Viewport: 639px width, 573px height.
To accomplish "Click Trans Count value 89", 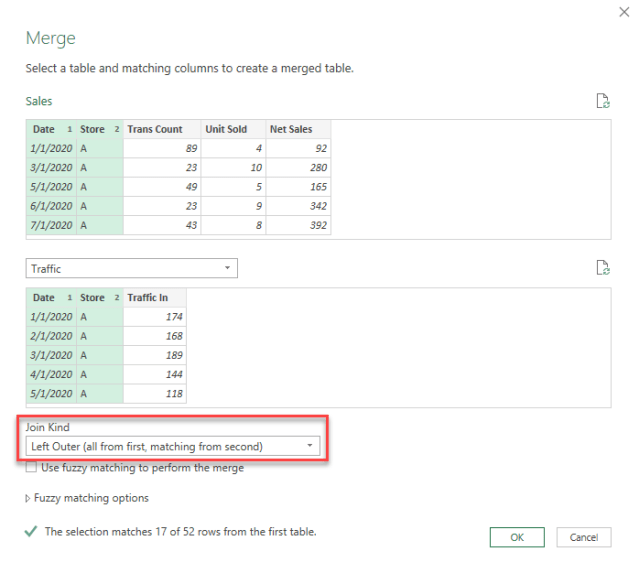I will click(x=162, y=148).
